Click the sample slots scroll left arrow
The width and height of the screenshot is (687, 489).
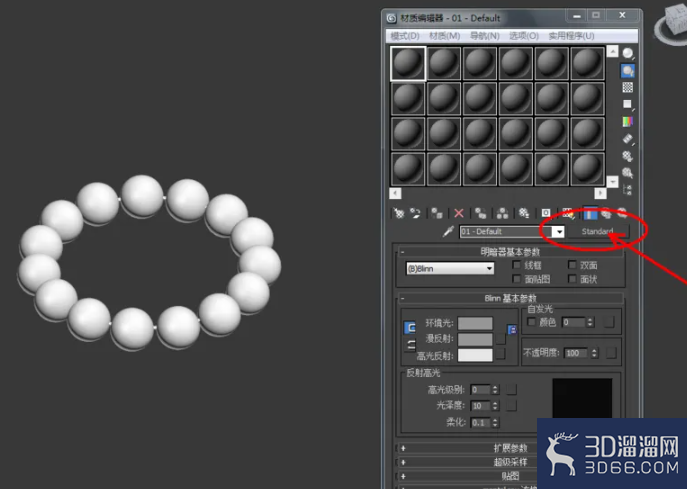point(395,193)
